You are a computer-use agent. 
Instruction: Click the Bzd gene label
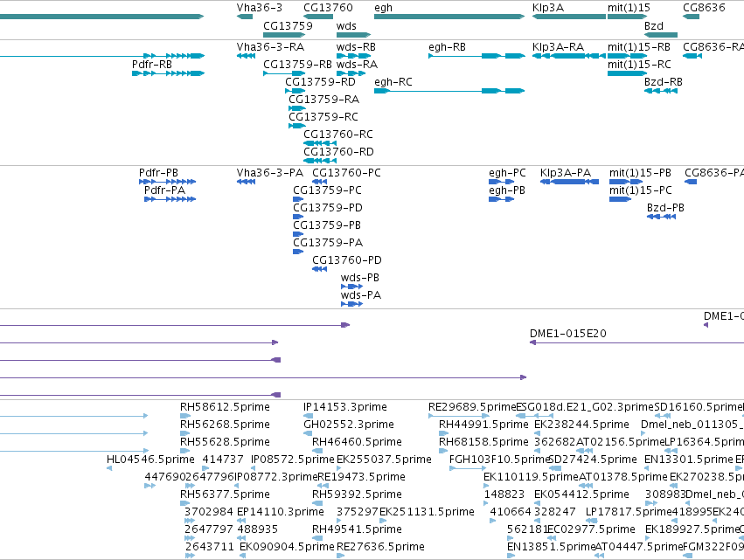click(x=654, y=25)
